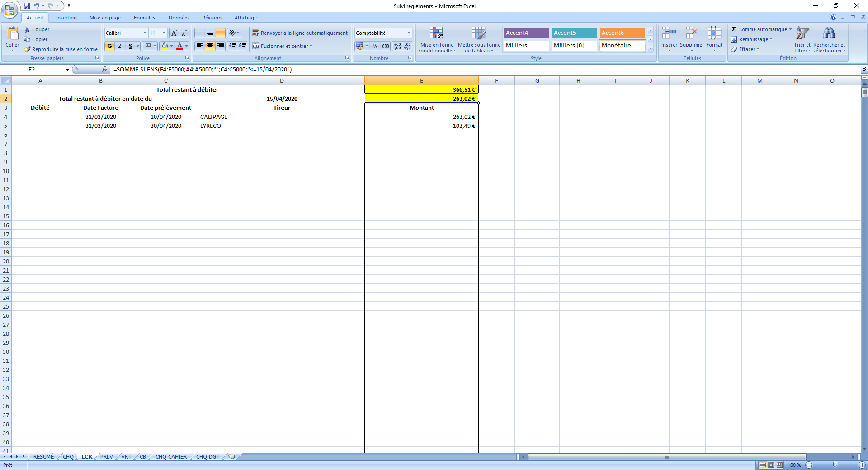
Task: Open the Comptabilité number format dropdown
Action: [x=409, y=33]
